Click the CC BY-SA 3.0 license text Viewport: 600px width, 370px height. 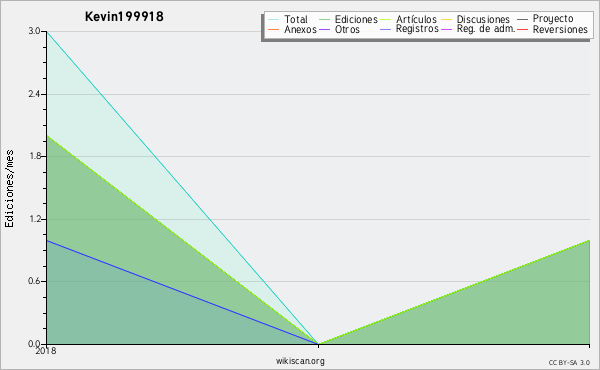(x=569, y=363)
